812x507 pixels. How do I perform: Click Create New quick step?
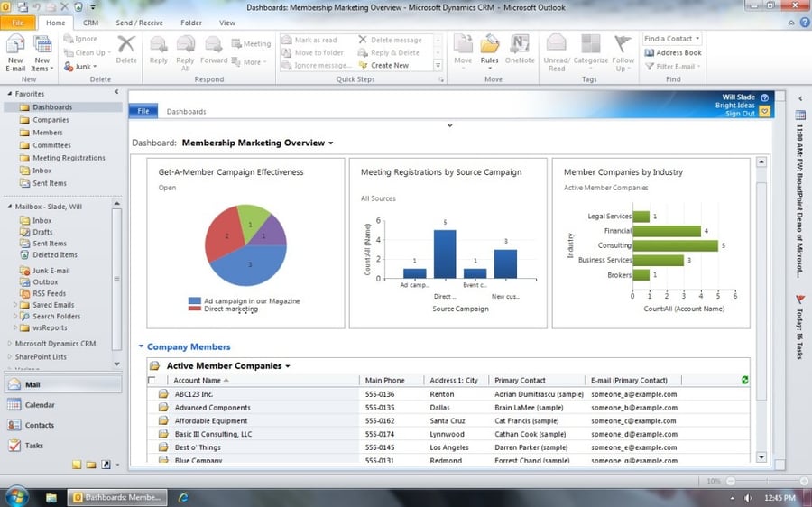tap(383, 65)
